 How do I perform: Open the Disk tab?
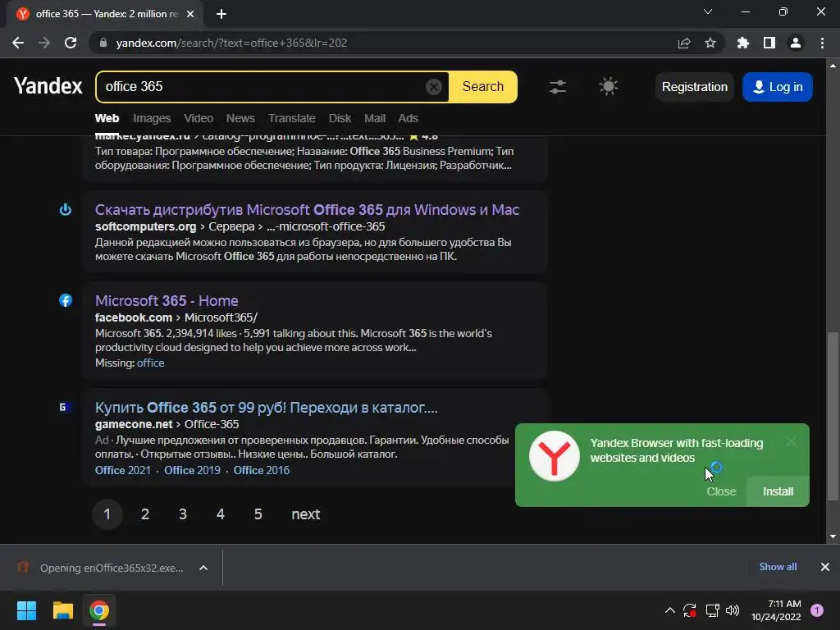pos(340,118)
